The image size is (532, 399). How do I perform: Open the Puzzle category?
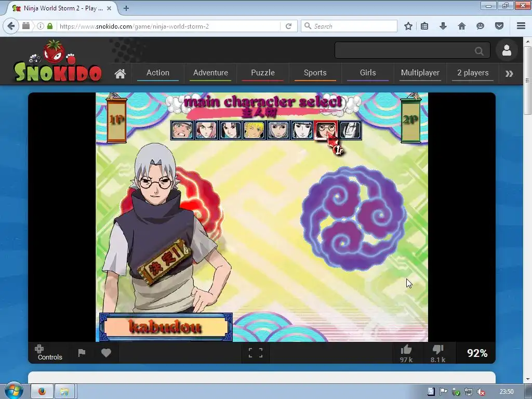click(x=262, y=73)
